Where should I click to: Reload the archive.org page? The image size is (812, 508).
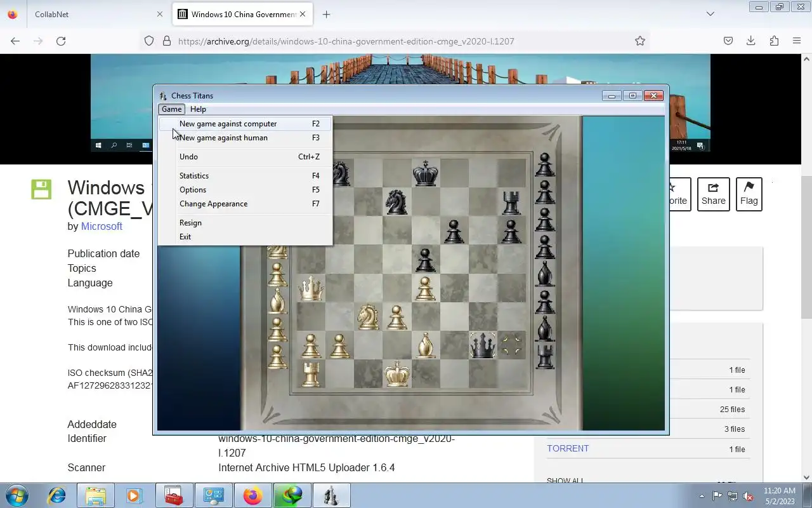coord(61,41)
